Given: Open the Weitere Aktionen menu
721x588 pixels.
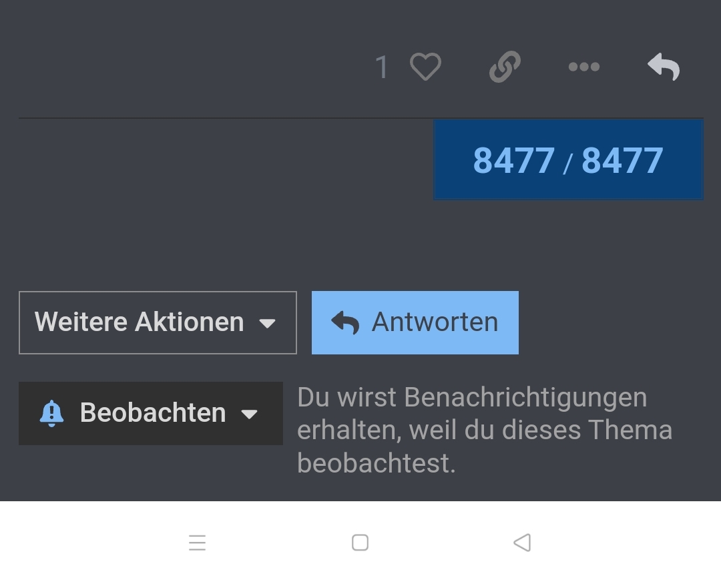Looking at the screenshot, I should 158,322.
